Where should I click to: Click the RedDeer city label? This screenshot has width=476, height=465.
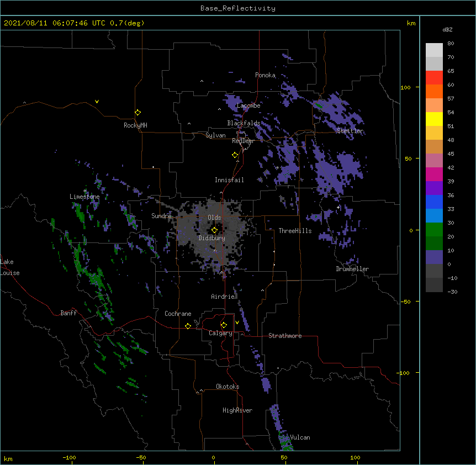coord(243,141)
